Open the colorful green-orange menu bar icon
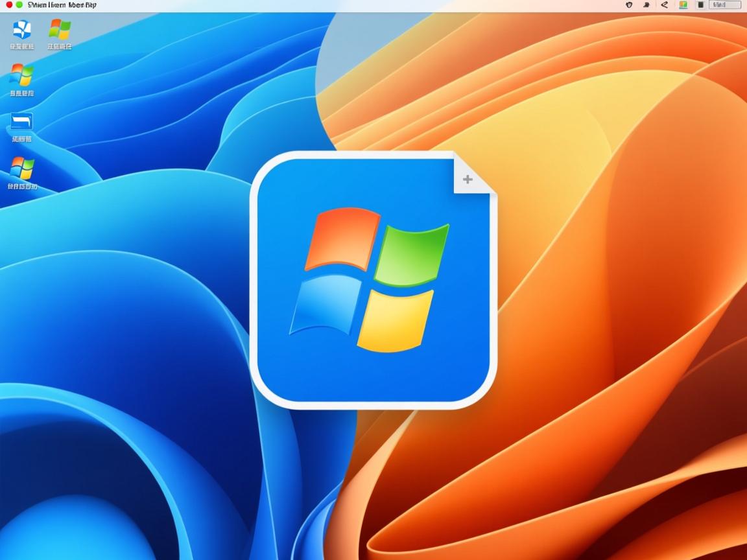Screen dimensions: 747x560 683,5
